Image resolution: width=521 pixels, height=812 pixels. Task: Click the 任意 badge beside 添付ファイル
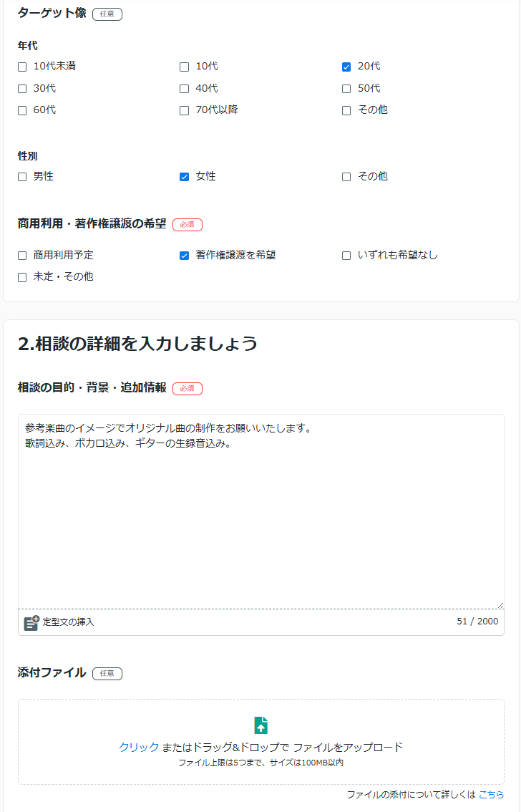point(107,673)
